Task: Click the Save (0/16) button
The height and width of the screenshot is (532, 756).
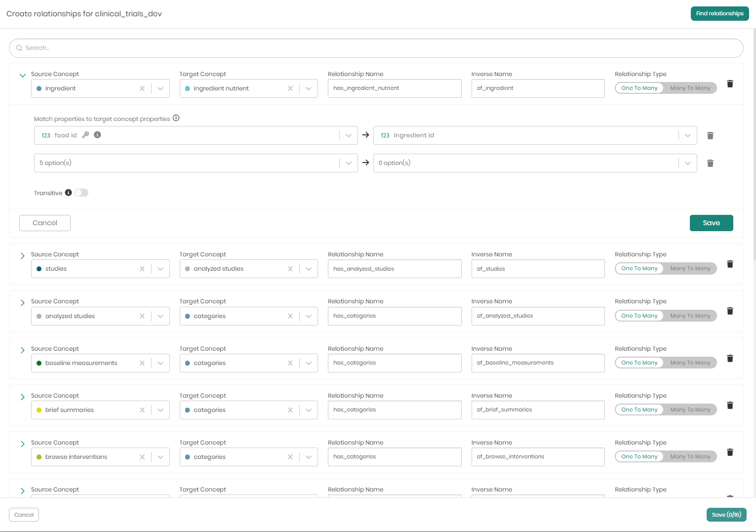Action: click(x=726, y=515)
